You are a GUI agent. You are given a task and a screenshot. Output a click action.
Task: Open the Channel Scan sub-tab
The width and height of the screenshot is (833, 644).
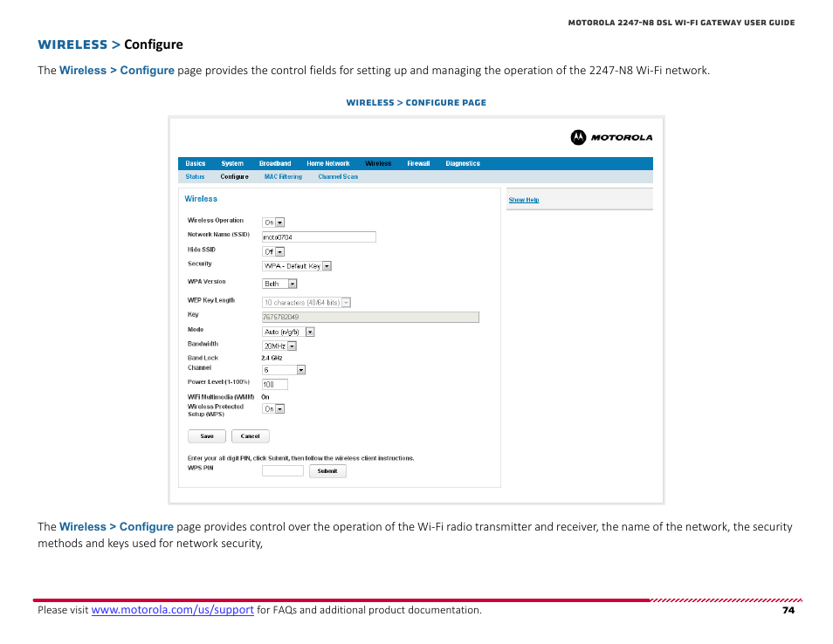pyautogui.click(x=338, y=177)
